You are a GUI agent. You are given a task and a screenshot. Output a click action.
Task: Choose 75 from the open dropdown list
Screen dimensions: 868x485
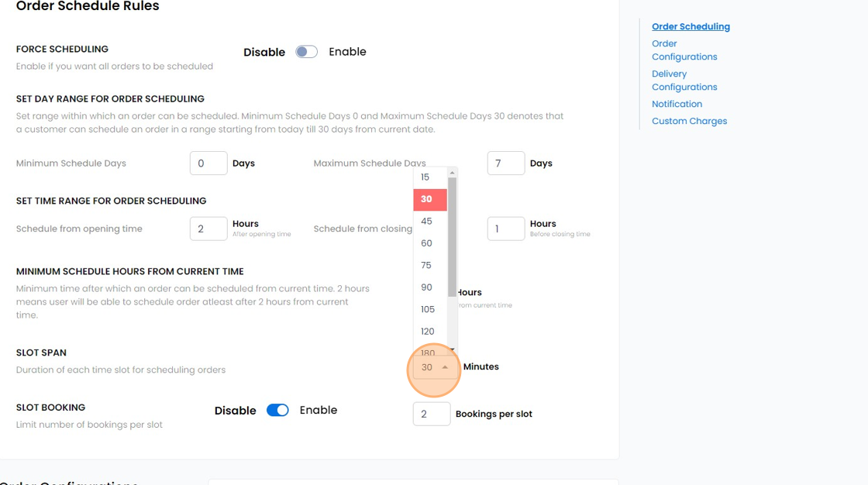[x=426, y=265]
